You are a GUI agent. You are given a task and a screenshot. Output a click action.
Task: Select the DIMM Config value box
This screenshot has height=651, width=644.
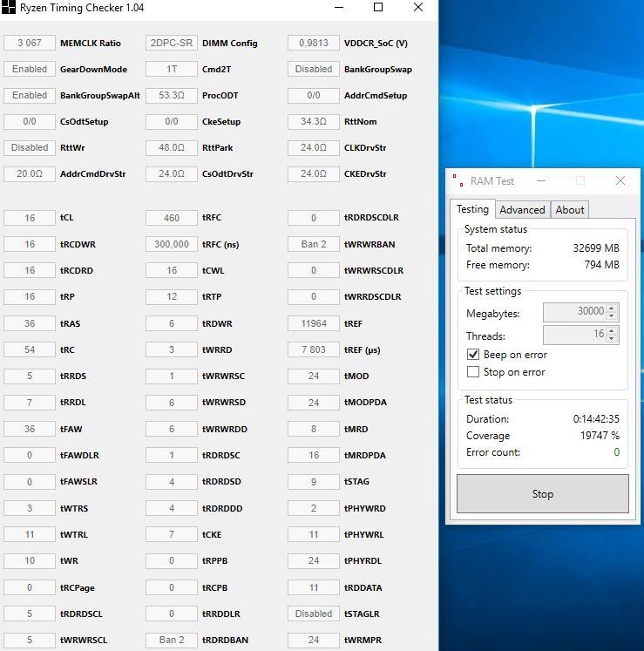[172, 43]
